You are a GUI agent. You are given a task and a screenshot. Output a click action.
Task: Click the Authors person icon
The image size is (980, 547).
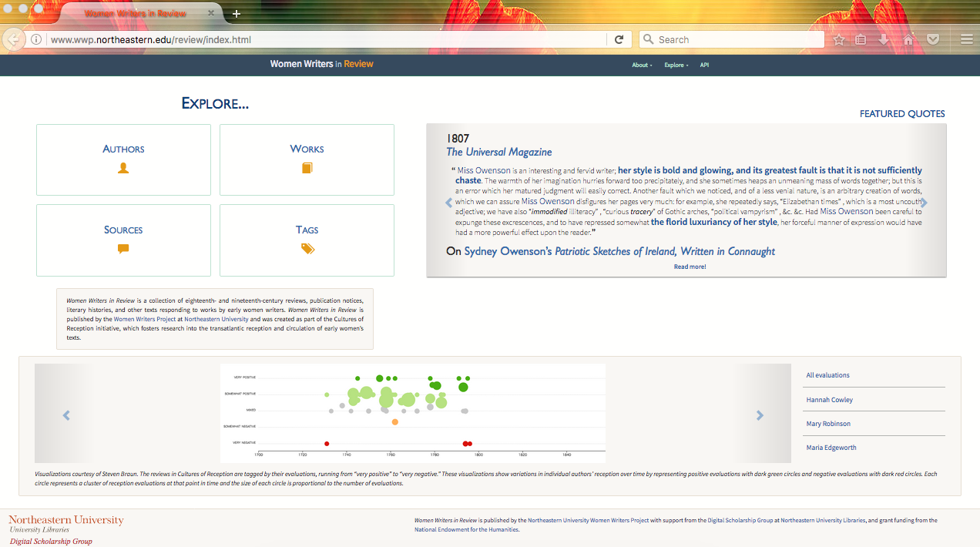[123, 168]
